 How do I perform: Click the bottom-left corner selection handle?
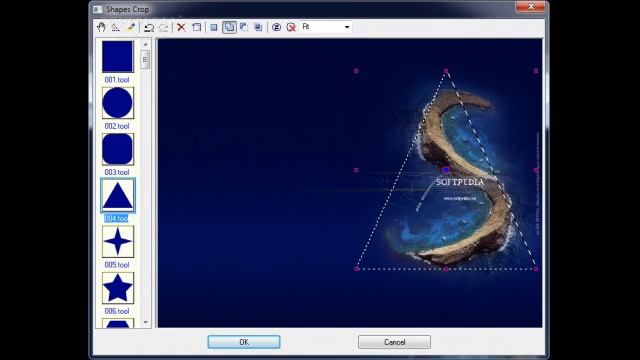356,269
